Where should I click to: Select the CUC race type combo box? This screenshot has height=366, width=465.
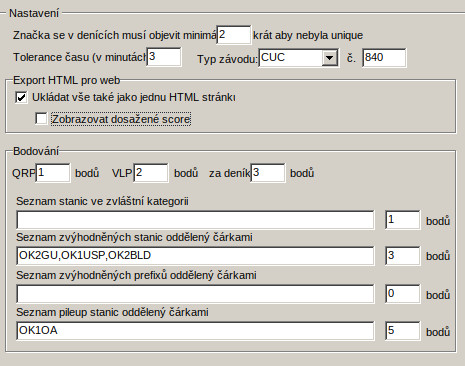(x=299, y=58)
